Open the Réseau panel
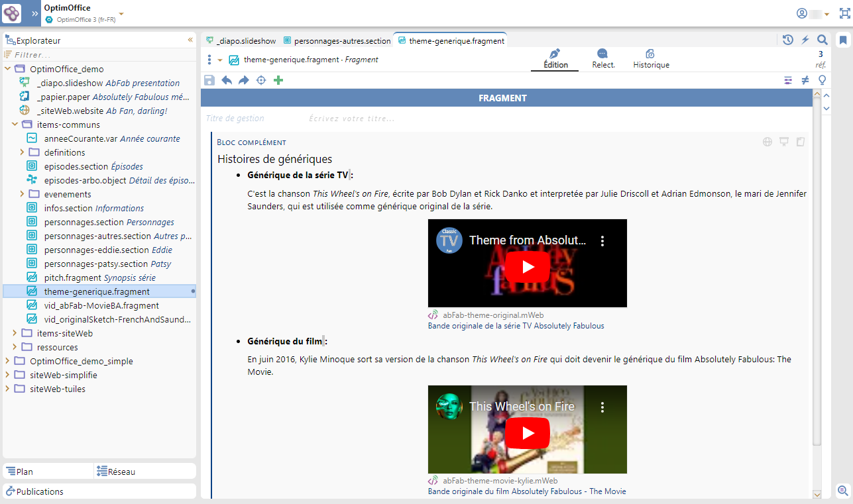Screen dimensions: 853x504 (x=145, y=472)
